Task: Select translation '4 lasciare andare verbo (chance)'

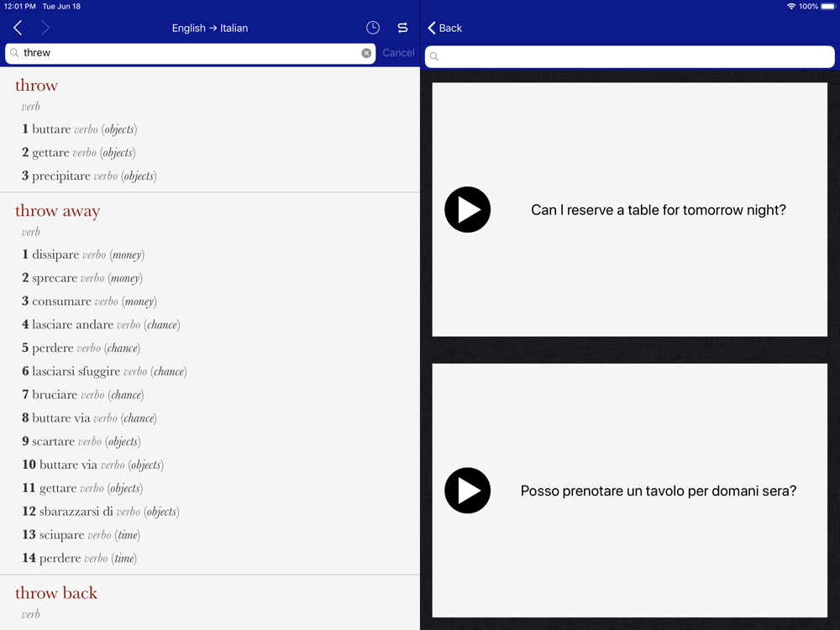Action: point(101,324)
